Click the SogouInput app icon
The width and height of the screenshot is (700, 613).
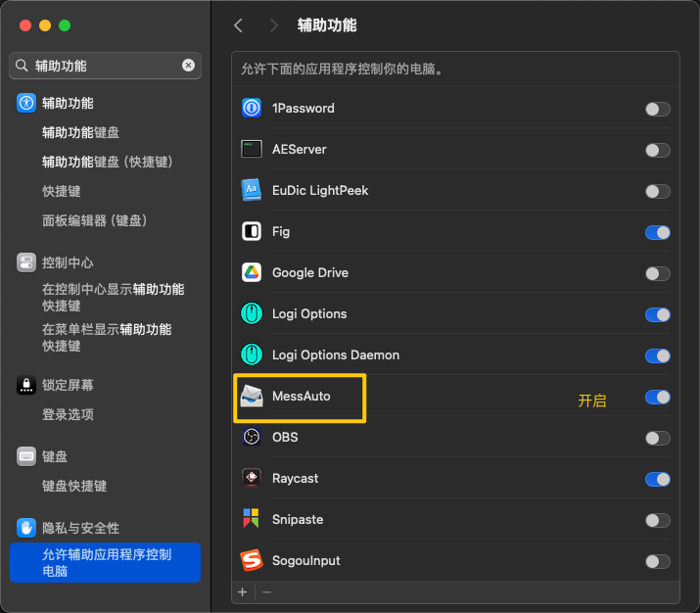click(x=252, y=560)
